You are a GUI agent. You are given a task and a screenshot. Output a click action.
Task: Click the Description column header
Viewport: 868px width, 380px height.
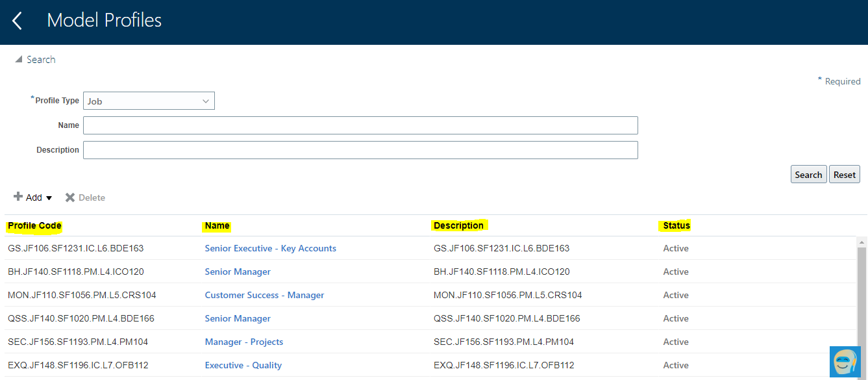pyautogui.click(x=459, y=225)
